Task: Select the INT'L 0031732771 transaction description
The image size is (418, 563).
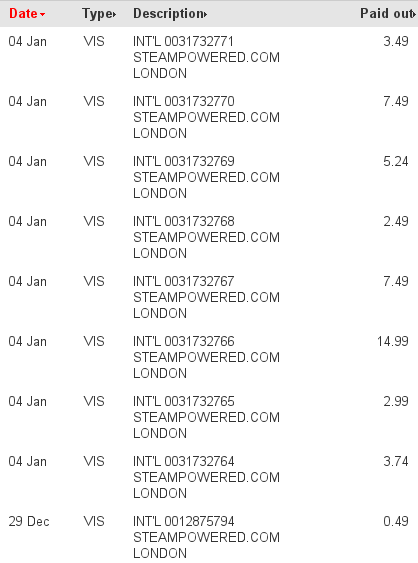Action: pos(206,57)
